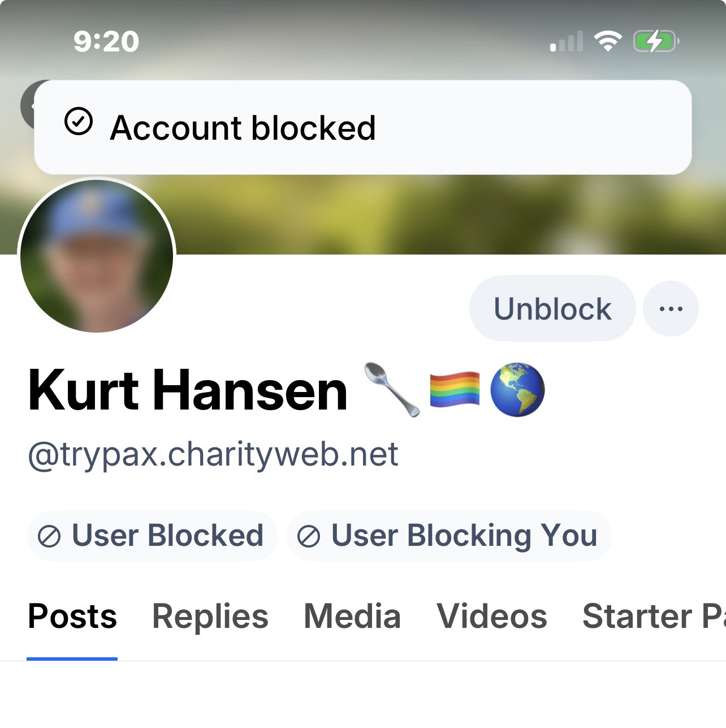
Task: Open the three-dot more options menu
Action: 671,309
